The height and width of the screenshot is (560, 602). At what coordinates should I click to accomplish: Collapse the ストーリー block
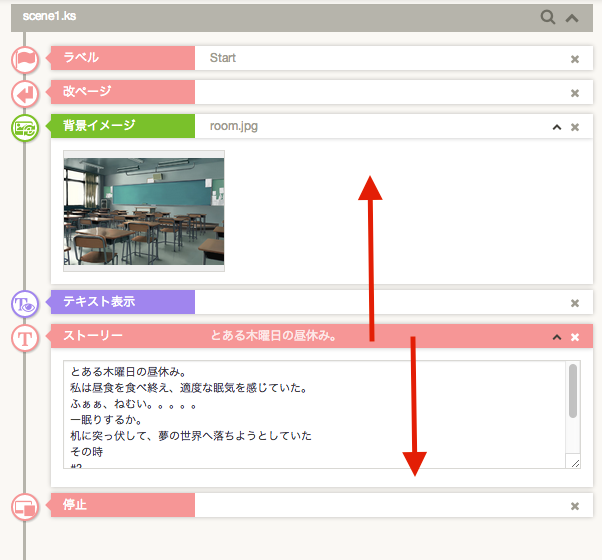[556, 337]
